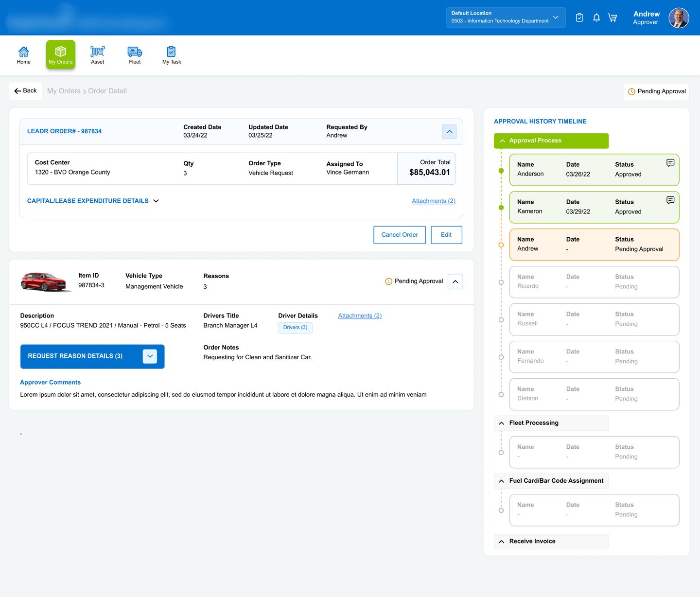This screenshot has height=597, width=700.
Task: Click Fernando pending approval card
Action: pos(594,357)
